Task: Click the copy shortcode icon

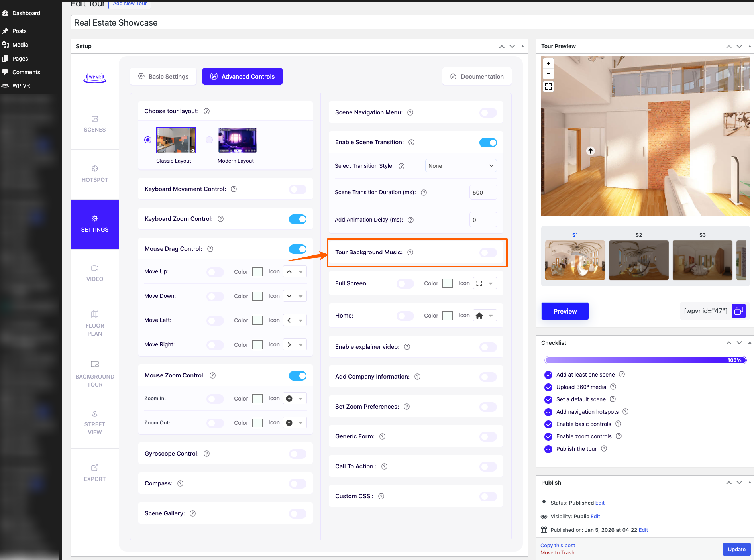Action: [x=738, y=311]
